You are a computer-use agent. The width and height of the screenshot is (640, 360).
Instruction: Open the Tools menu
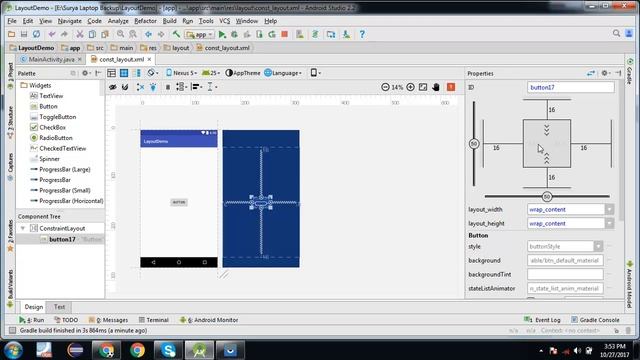[206, 21]
